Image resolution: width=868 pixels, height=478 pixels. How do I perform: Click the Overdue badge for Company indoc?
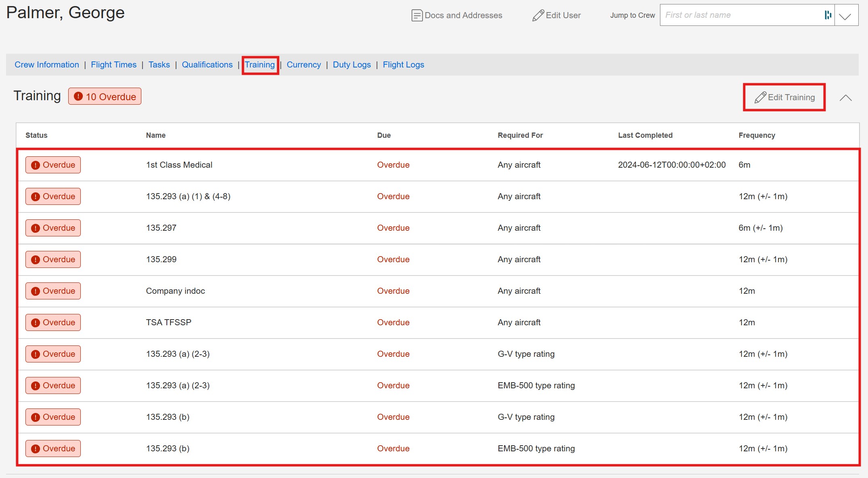53,291
